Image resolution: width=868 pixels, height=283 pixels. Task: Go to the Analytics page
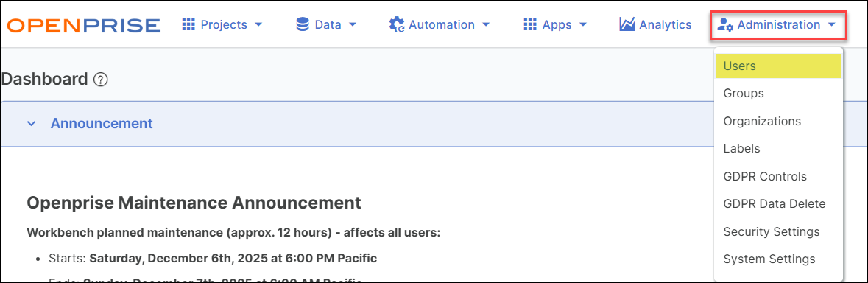656,24
